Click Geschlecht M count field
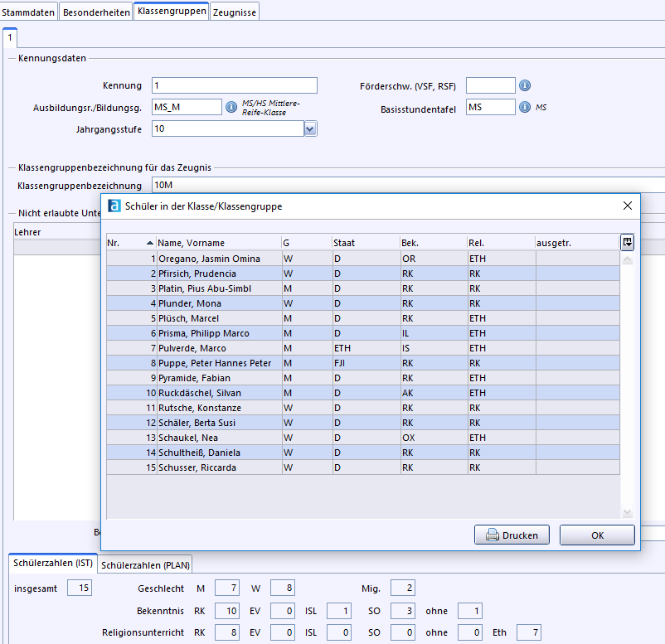The image size is (665, 644). (x=227, y=588)
